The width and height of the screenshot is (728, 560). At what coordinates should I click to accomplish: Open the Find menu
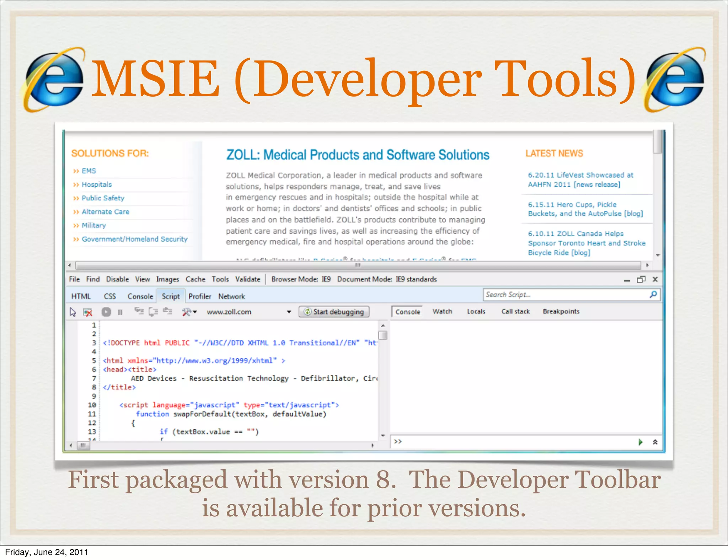93,279
